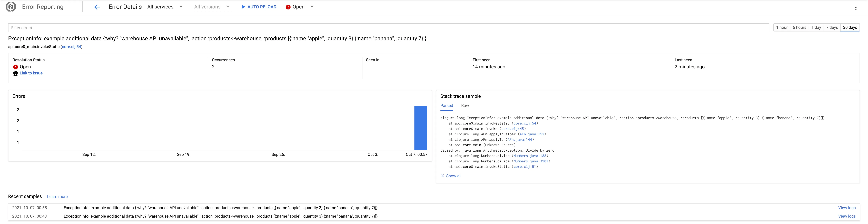This screenshot has height=224, width=868.
Task: View logs for the 00:43 sample
Action: [847, 216]
